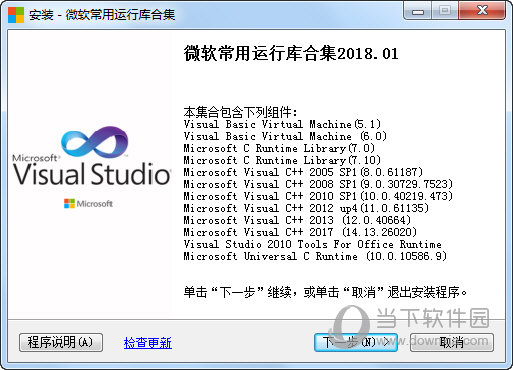Click the 下一步(N) next button
Screen dimensions: 513x370
click(356, 342)
